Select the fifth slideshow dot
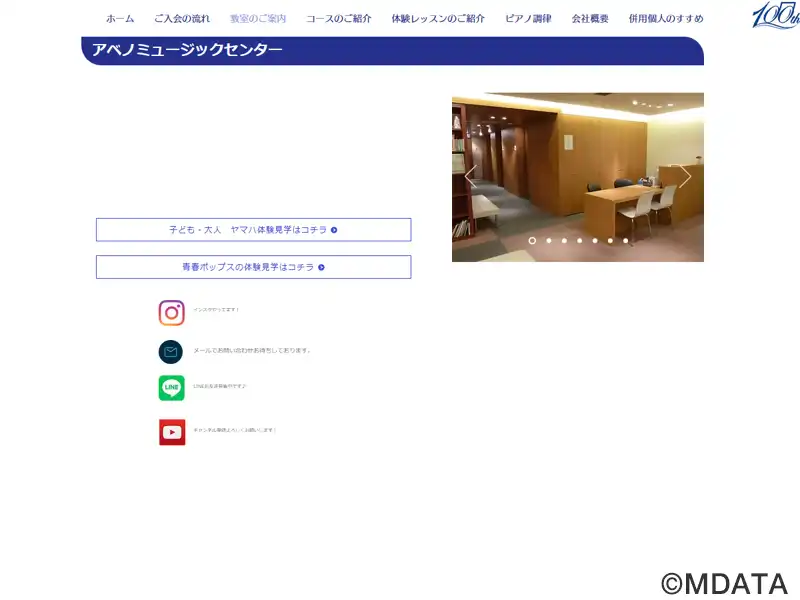 pyautogui.click(x=595, y=240)
